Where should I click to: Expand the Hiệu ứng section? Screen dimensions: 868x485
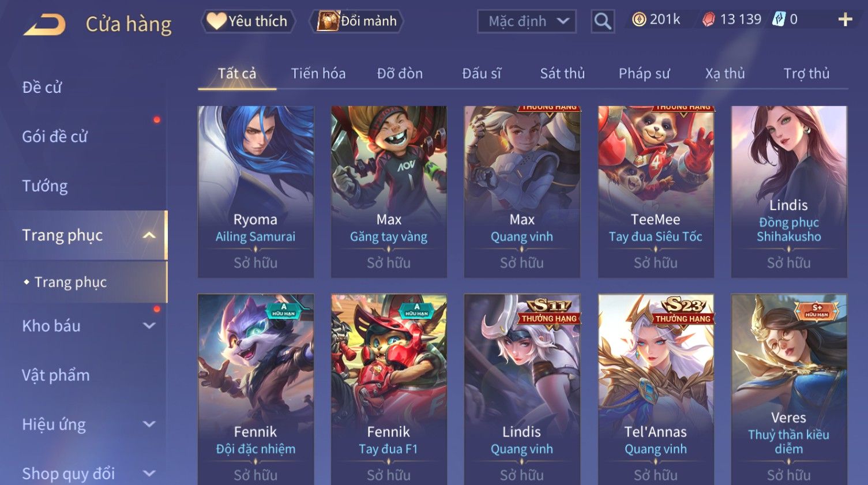[x=149, y=424]
